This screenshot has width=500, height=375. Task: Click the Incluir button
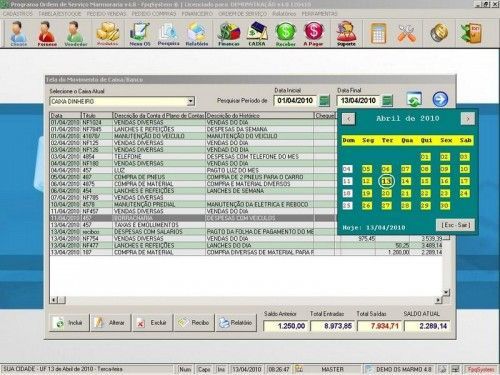click(x=69, y=323)
